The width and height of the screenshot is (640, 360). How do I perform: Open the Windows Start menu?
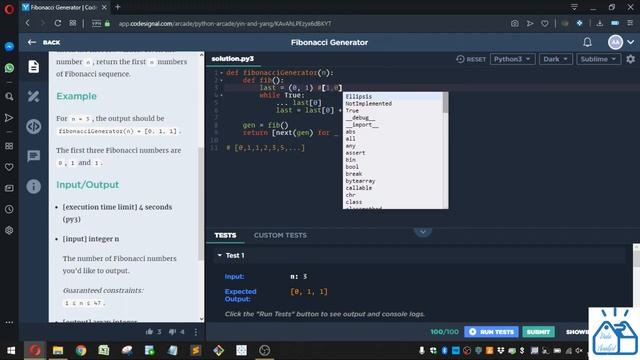tap(11, 350)
